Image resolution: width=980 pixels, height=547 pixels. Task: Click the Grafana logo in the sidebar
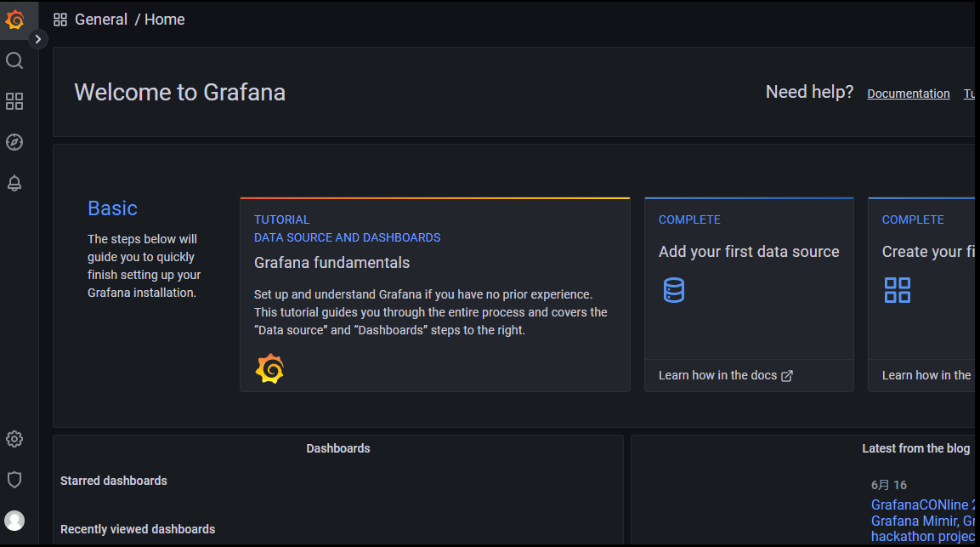(x=14, y=20)
